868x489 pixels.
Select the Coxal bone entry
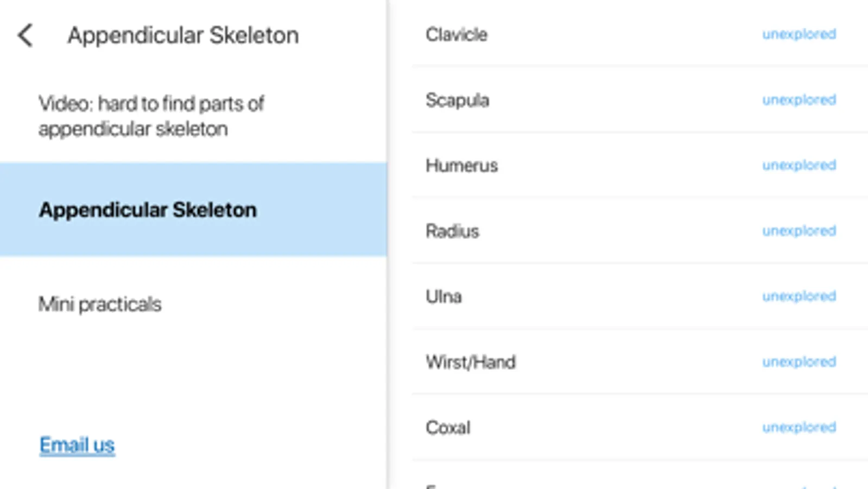click(448, 428)
